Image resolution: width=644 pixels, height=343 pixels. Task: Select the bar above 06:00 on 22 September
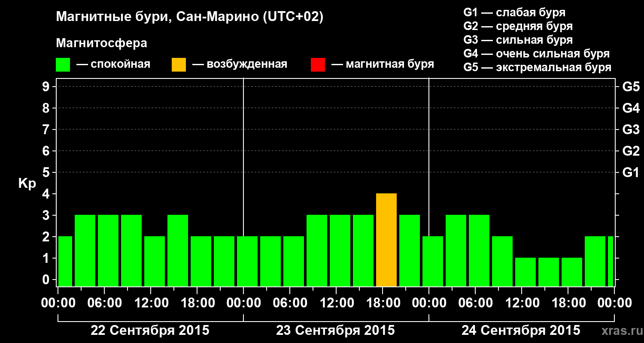(108, 251)
